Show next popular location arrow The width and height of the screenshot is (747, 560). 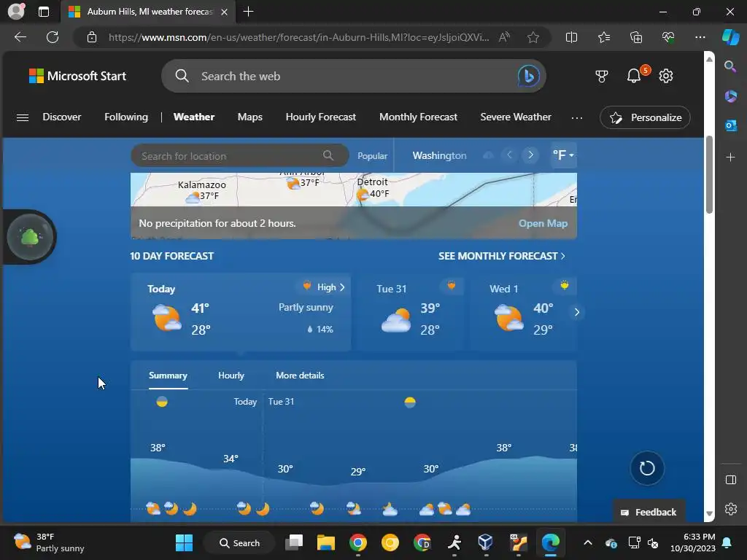(x=530, y=155)
